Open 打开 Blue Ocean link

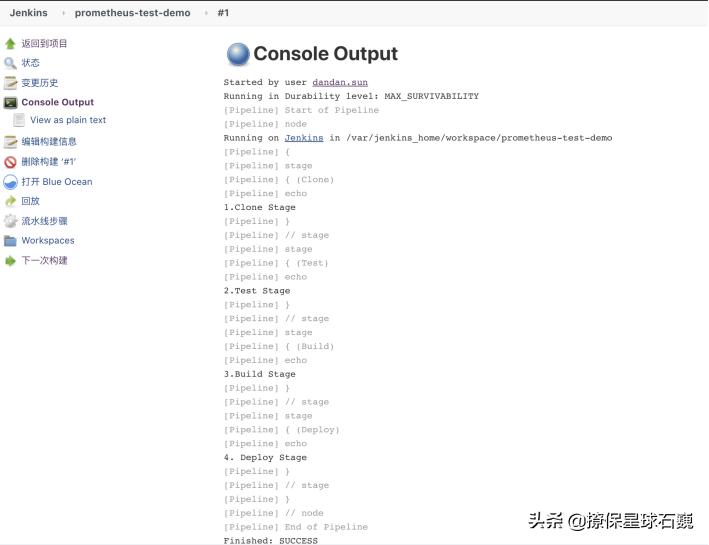point(57,182)
